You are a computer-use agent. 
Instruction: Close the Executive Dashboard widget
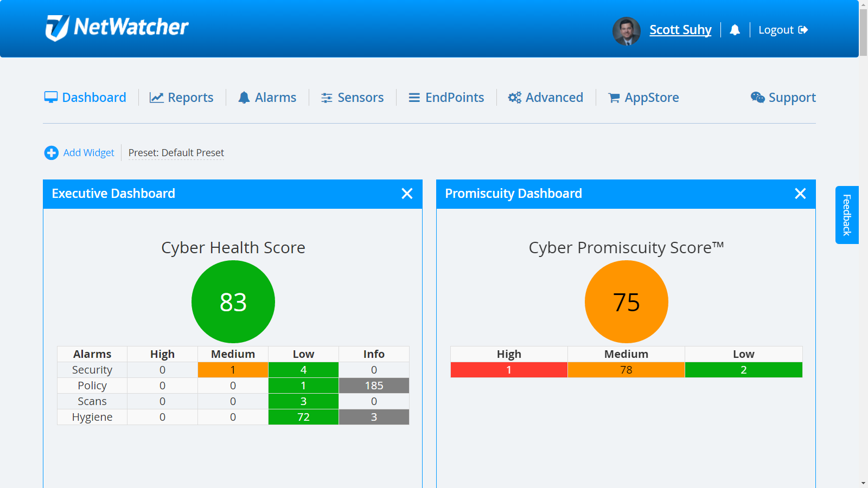tap(407, 194)
